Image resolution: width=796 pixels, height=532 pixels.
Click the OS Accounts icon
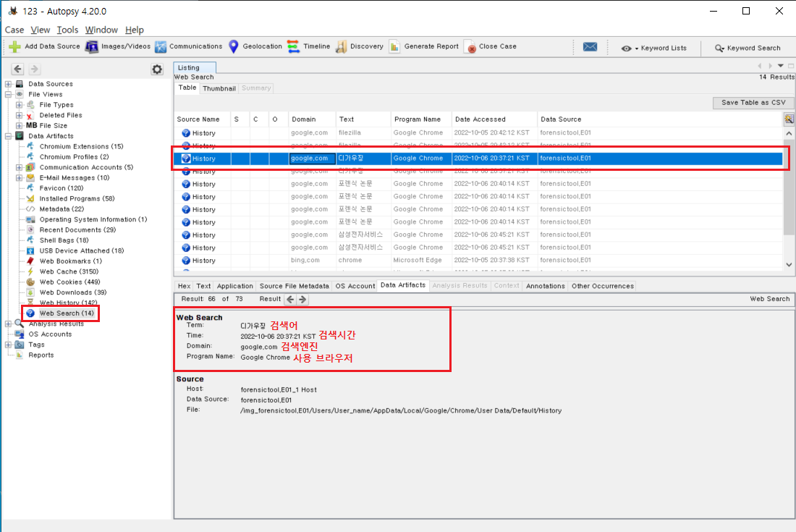tap(20, 334)
